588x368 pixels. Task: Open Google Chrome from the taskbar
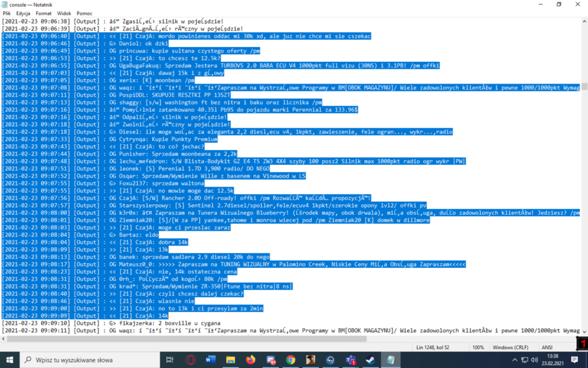(290, 360)
